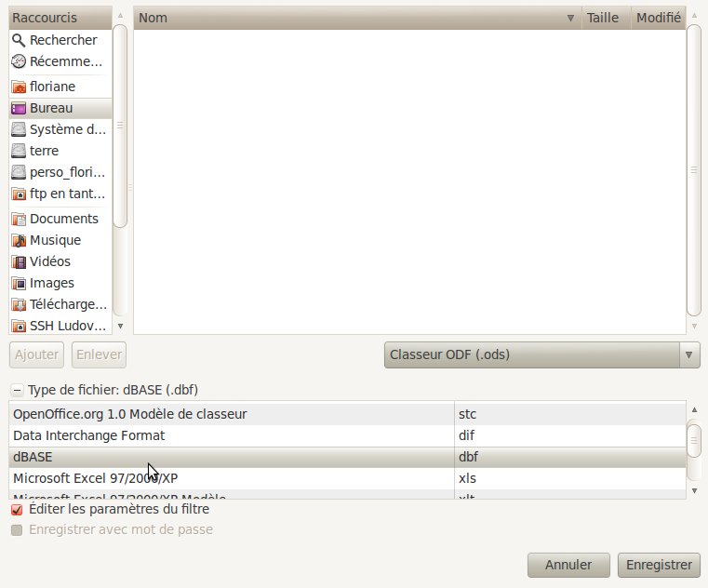
Task: Open the Vidéos folder icon
Action: [x=19, y=261]
